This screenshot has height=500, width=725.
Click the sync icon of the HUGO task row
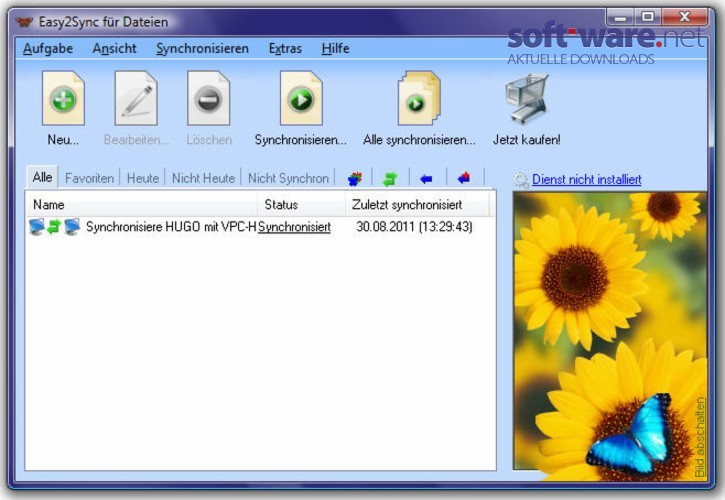tap(54, 227)
